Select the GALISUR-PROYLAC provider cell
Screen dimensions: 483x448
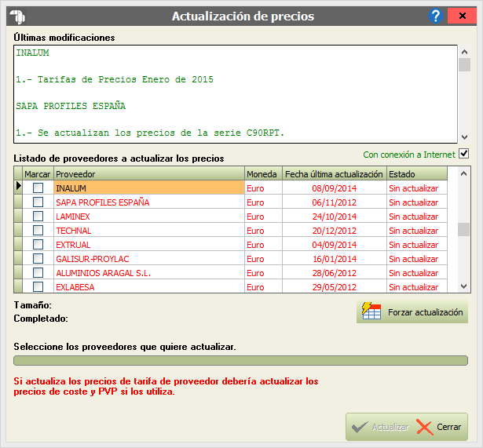click(x=149, y=259)
